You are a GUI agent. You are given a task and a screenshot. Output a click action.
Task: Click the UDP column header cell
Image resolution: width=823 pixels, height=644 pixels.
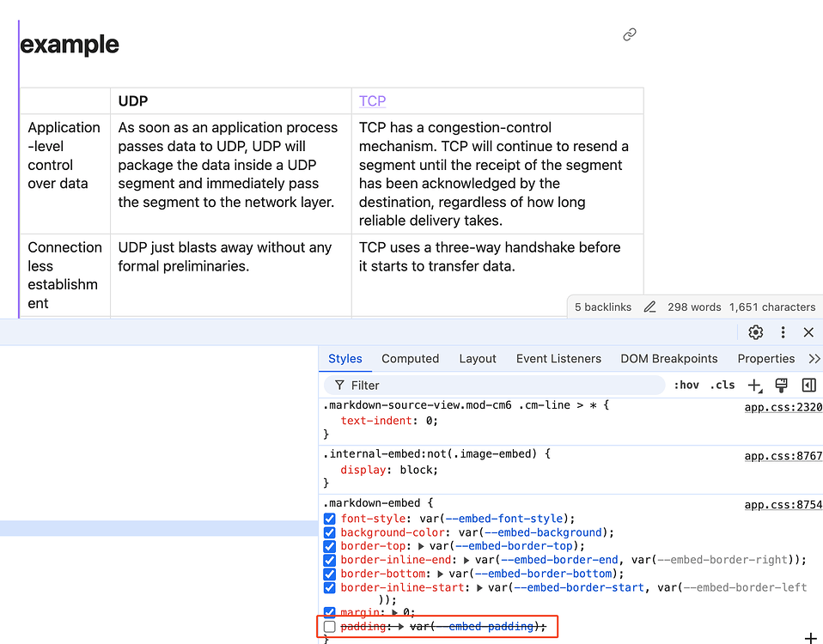(x=231, y=100)
